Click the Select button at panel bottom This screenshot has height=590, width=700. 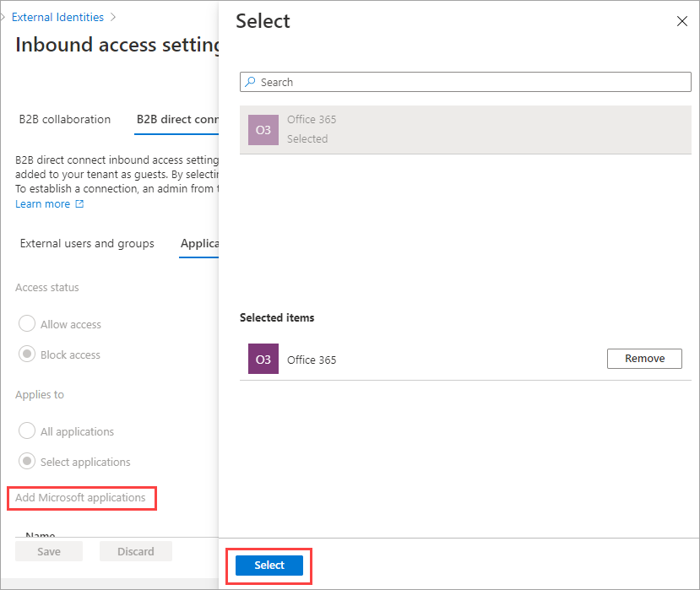269,565
